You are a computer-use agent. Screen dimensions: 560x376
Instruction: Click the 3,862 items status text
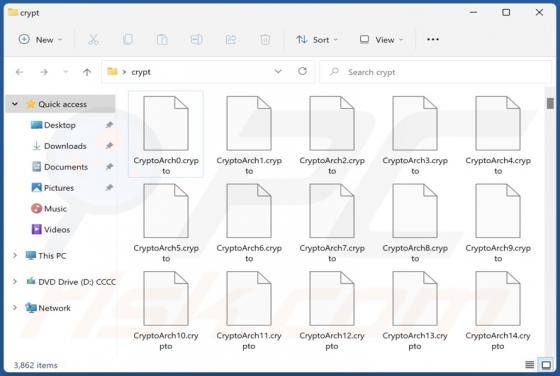pos(35,365)
